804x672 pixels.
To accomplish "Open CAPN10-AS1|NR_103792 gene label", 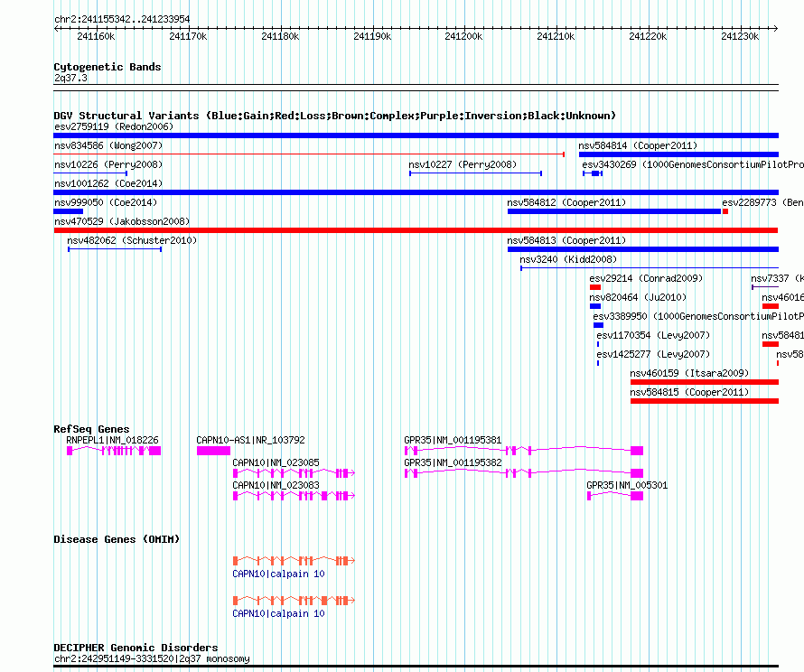I will [250, 440].
